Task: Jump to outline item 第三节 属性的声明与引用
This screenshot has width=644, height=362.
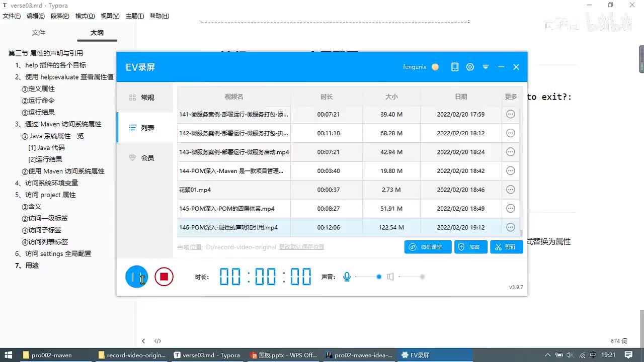Action: coord(46,53)
